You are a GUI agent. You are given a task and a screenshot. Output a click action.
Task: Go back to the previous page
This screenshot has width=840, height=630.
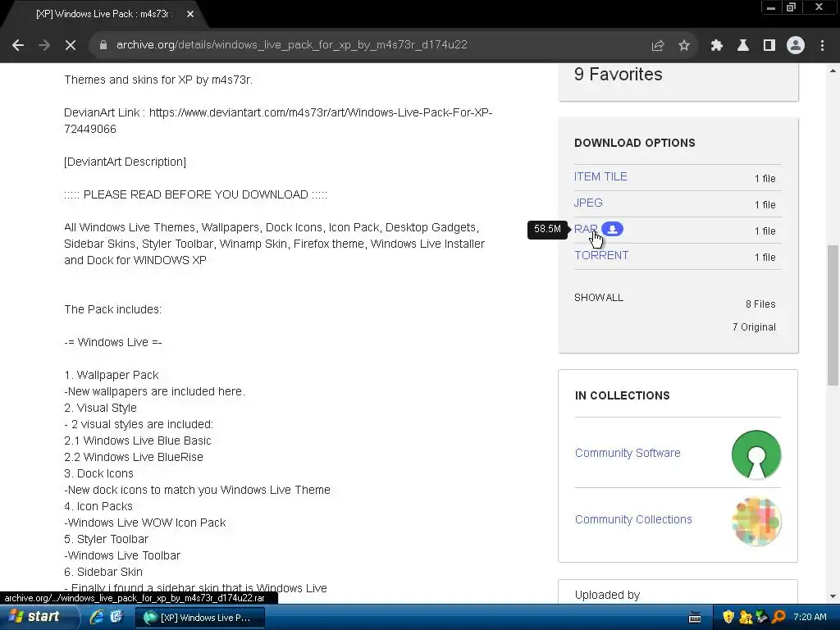pyautogui.click(x=18, y=46)
